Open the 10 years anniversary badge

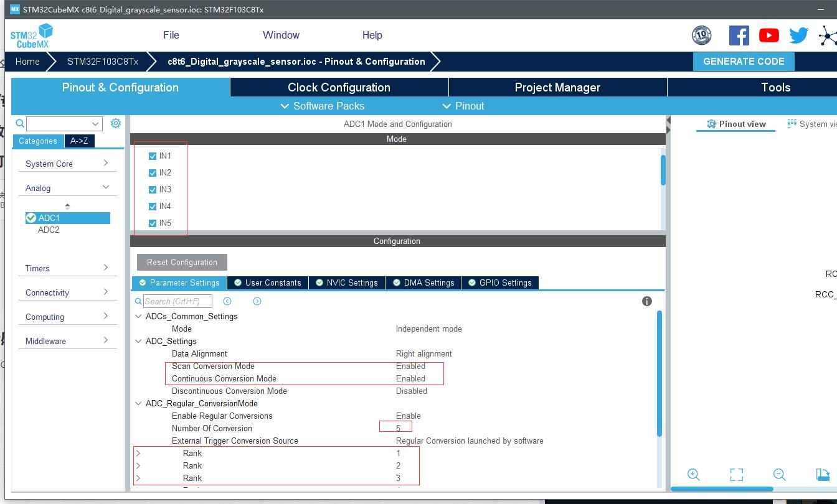702,35
